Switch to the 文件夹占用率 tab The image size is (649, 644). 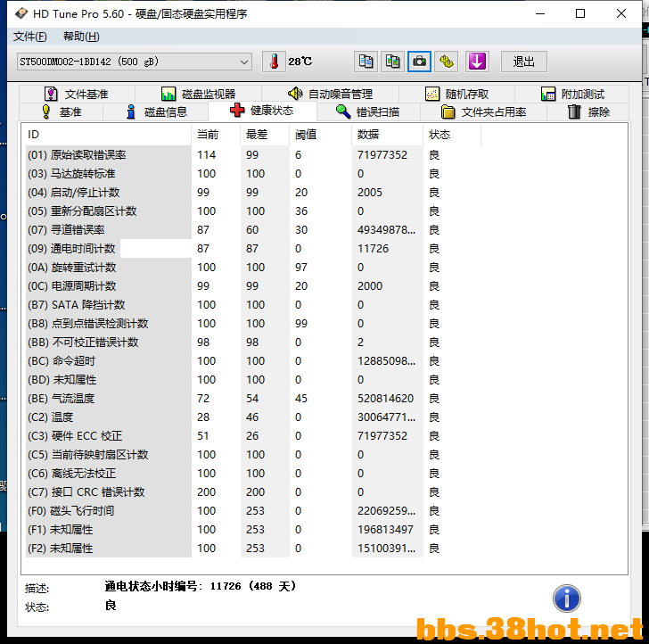click(x=483, y=111)
